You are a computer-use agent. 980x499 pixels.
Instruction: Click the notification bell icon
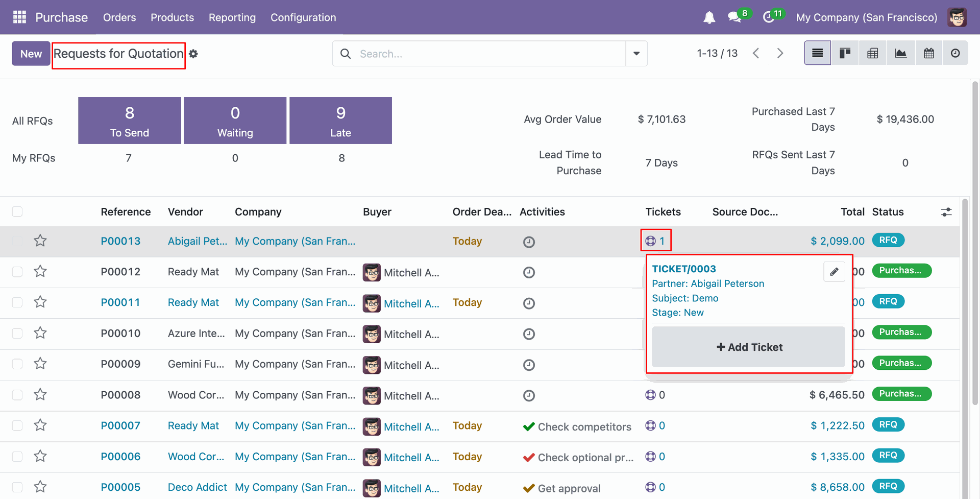[x=709, y=18]
